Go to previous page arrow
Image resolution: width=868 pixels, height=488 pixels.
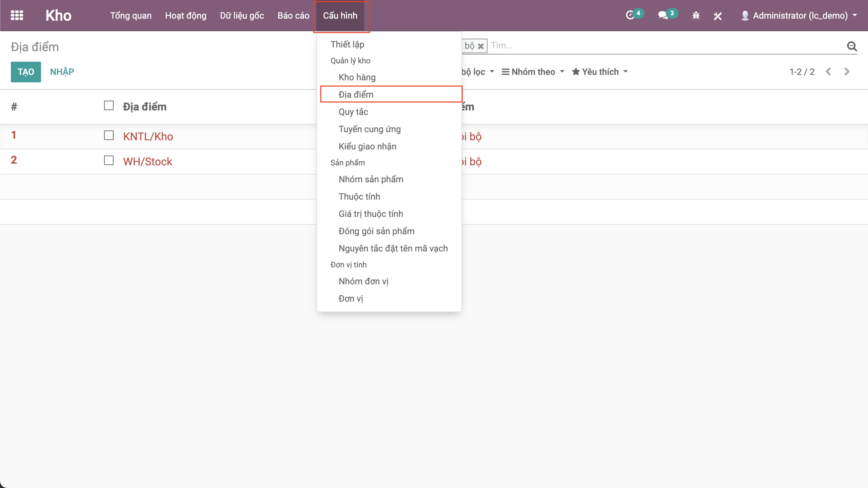pyautogui.click(x=829, y=72)
